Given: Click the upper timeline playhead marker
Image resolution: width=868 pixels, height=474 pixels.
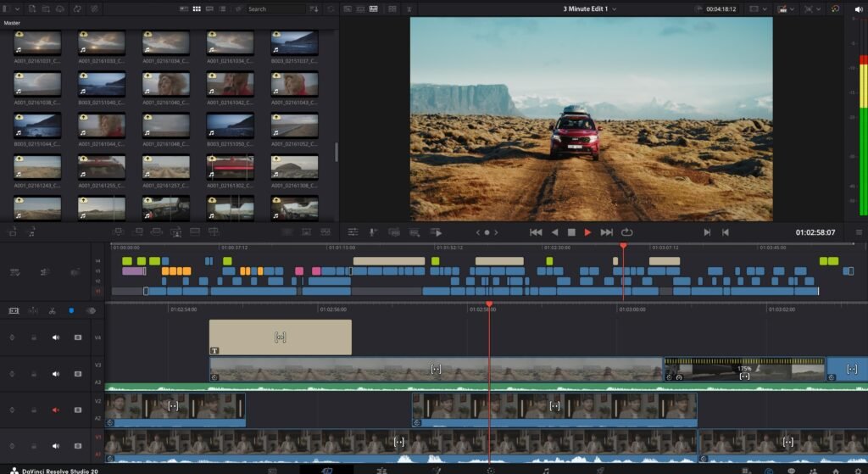Looking at the screenshot, I should click(x=623, y=245).
